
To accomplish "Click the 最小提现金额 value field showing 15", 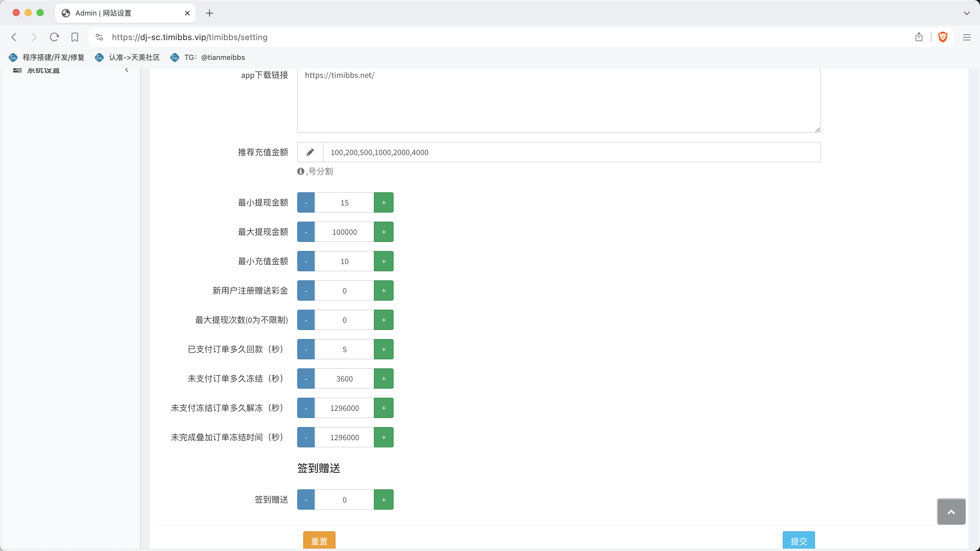I will point(344,202).
